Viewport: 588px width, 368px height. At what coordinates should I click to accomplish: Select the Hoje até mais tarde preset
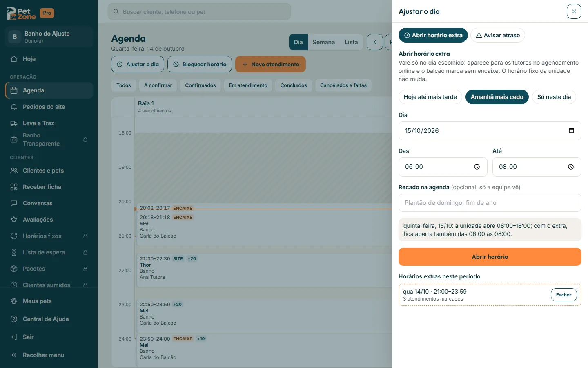pos(430,97)
